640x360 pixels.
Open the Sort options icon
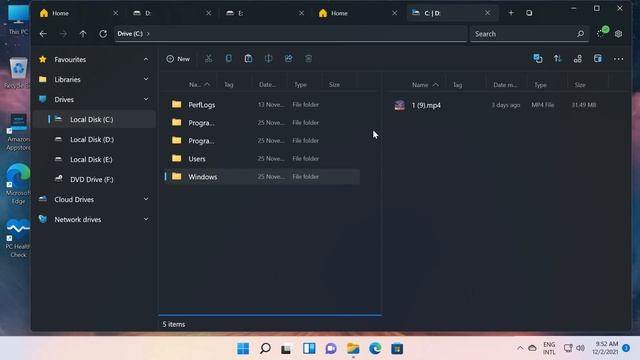point(558,59)
